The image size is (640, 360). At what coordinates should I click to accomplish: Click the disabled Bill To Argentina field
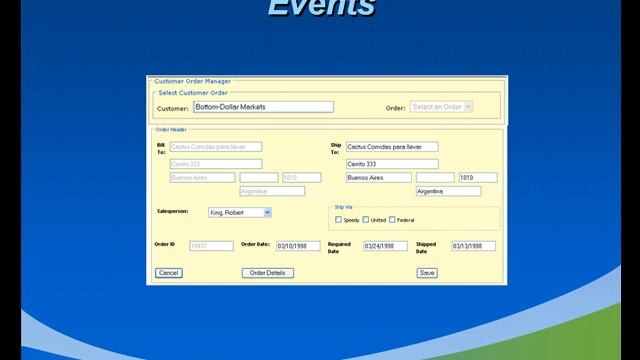[272, 191]
